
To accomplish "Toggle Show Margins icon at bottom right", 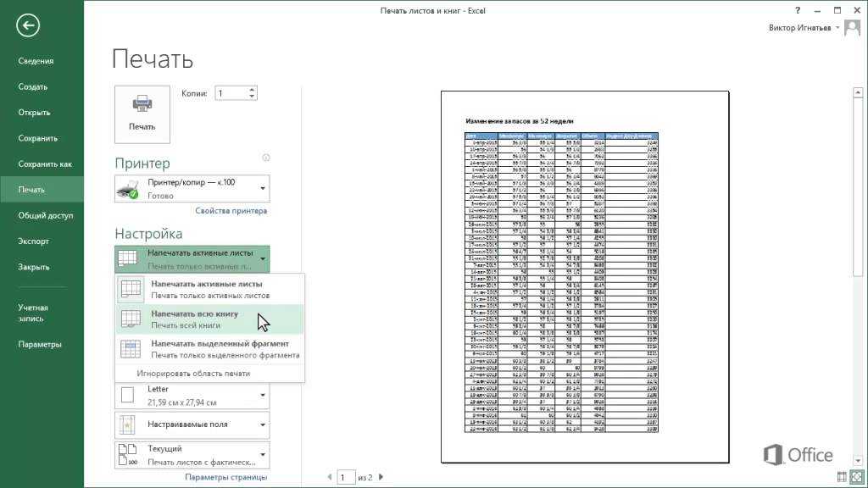I will point(842,477).
